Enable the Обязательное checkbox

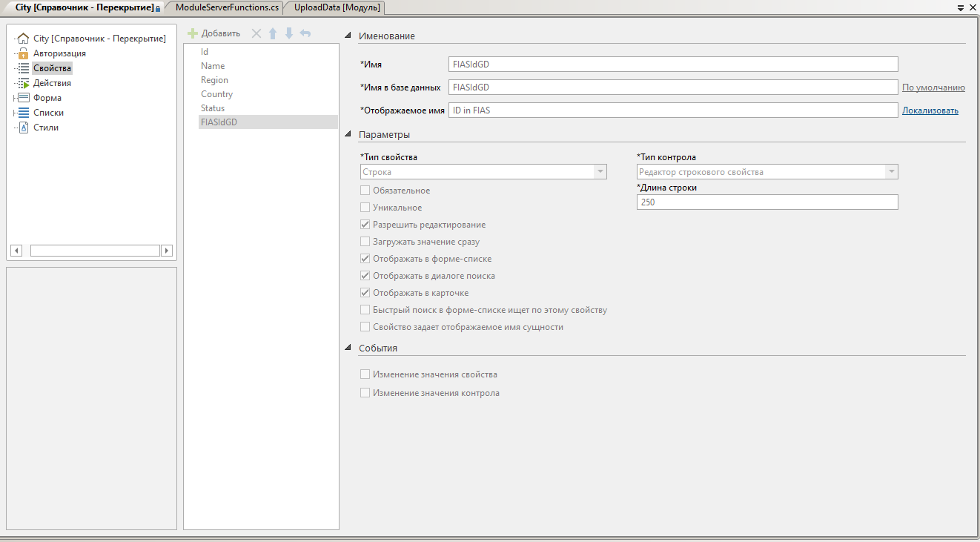coord(364,190)
